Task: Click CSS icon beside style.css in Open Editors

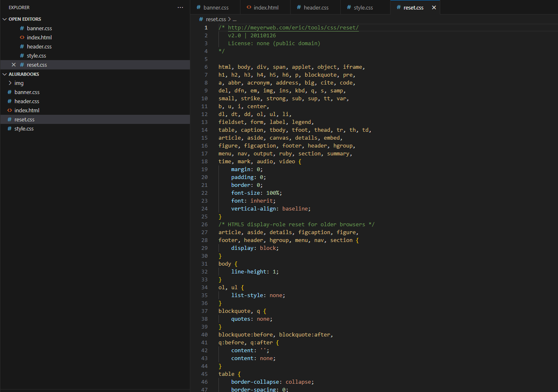Action: (x=22, y=56)
